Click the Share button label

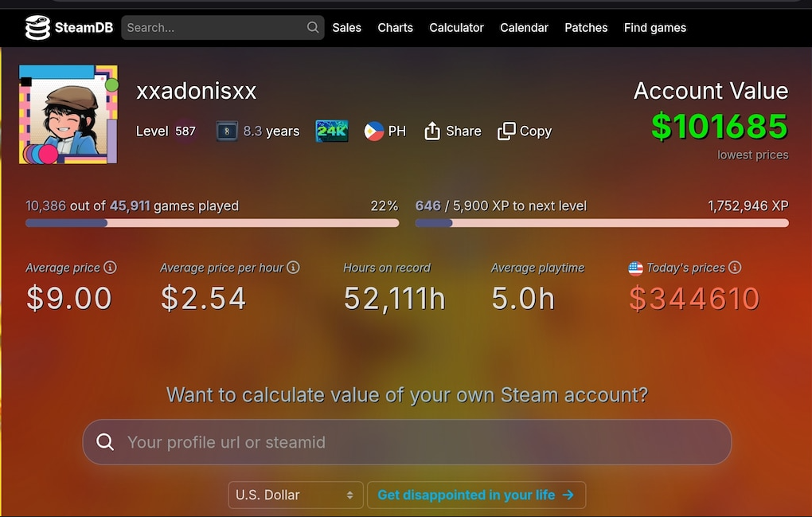[x=463, y=131]
